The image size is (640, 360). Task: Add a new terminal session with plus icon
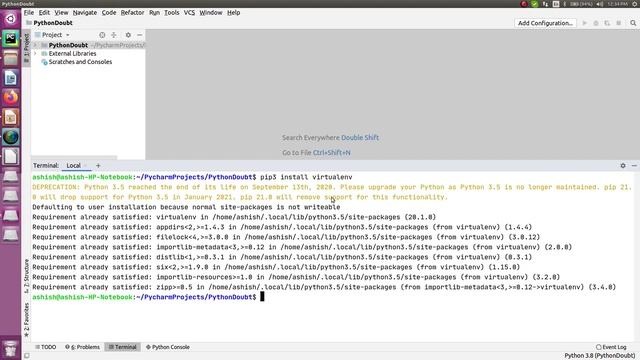pos(98,166)
